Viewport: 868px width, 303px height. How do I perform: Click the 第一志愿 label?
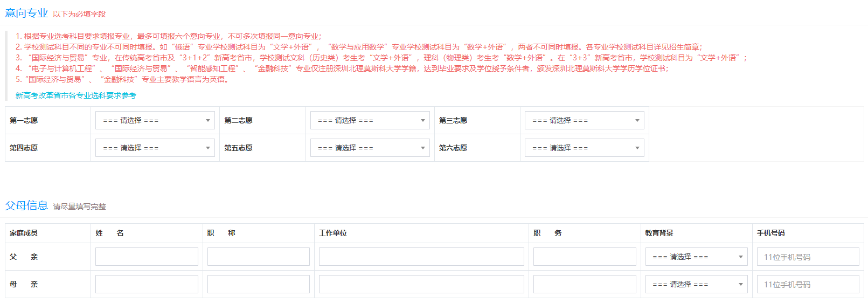24,120
